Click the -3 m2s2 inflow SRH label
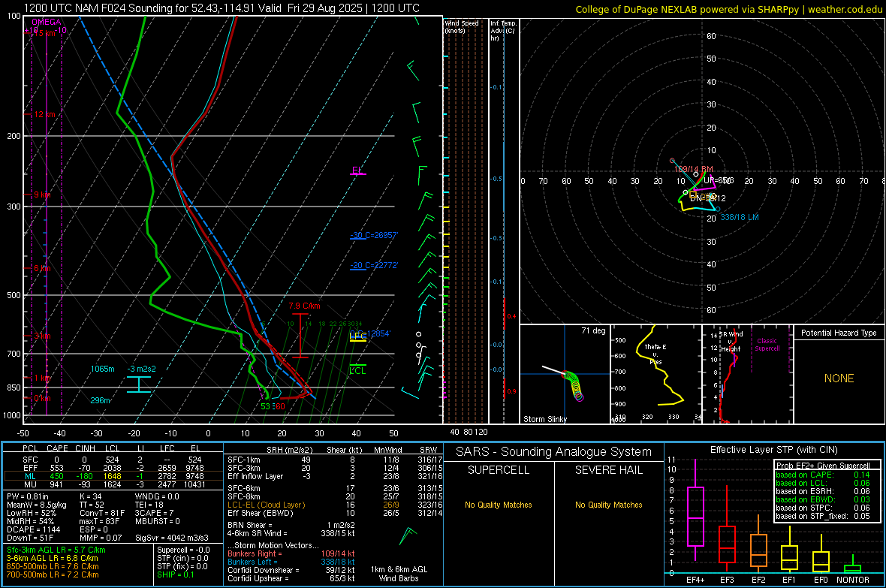886x588 pixels. pyautogui.click(x=142, y=369)
